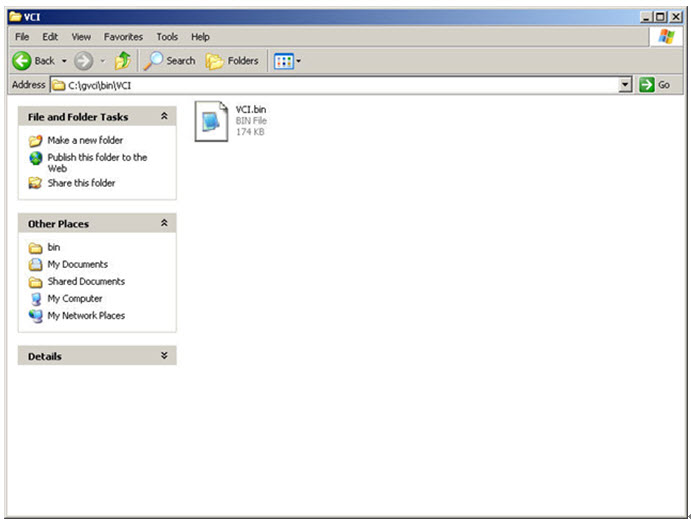The width and height of the screenshot is (691, 523).
Task: Click Make a new folder
Action: click(85, 140)
